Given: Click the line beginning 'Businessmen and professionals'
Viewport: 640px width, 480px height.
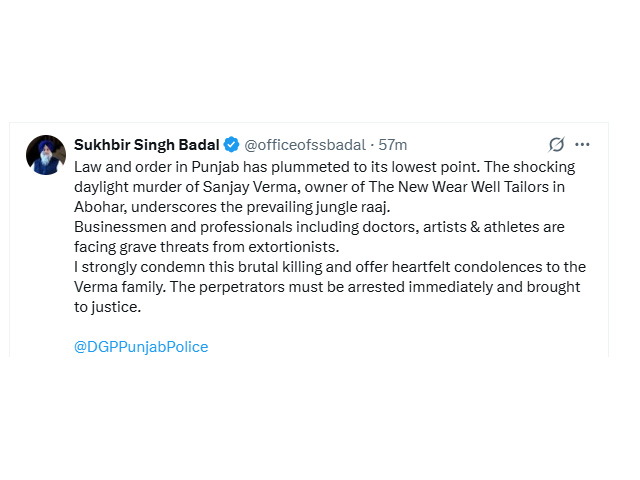Looking at the screenshot, I should coord(319,227).
